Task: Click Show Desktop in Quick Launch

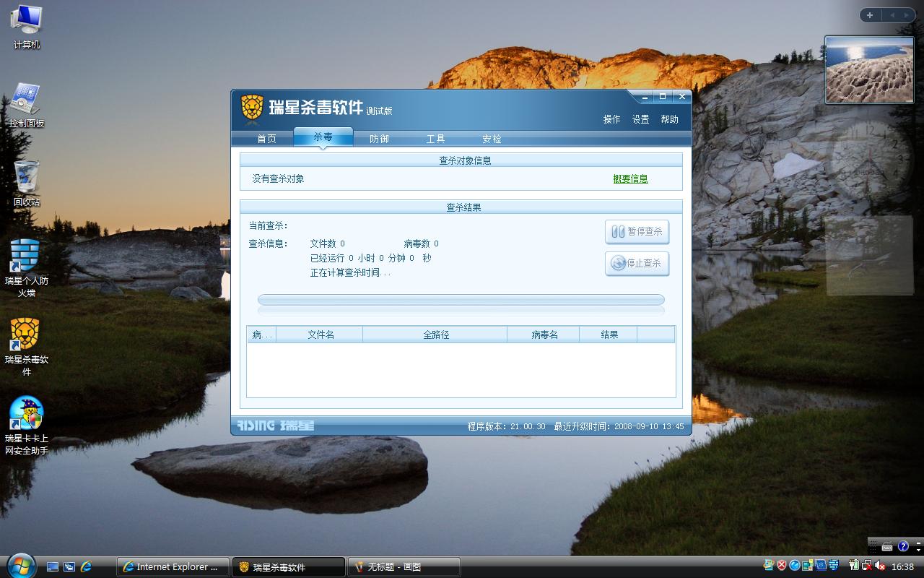Action: pos(53,567)
